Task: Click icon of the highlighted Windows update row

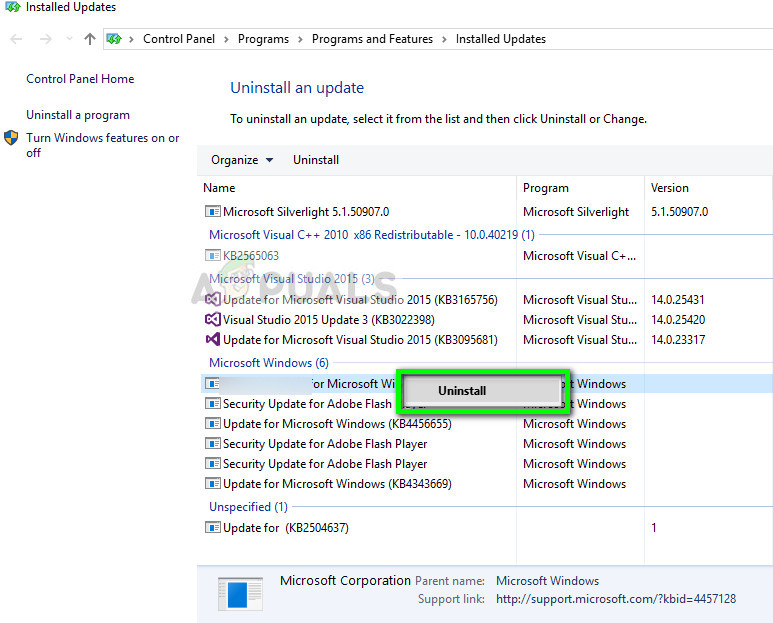Action: point(212,383)
